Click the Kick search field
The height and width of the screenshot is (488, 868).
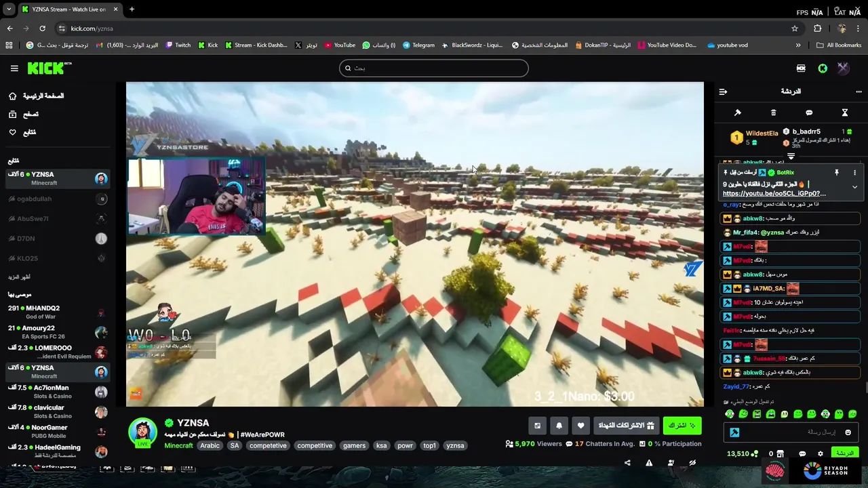tap(434, 68)
